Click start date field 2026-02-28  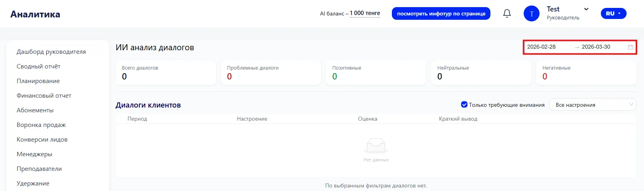[x=541, y=47]
